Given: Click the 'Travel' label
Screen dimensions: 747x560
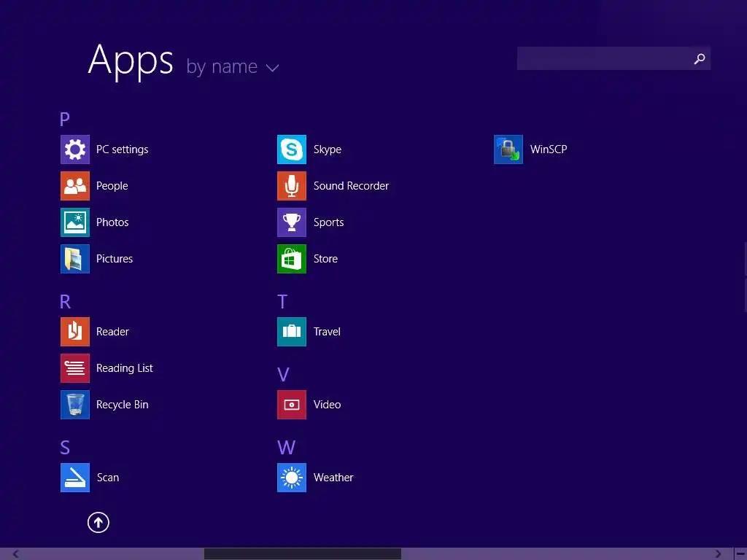Looking at the screenshot, I should click(327, 332).
